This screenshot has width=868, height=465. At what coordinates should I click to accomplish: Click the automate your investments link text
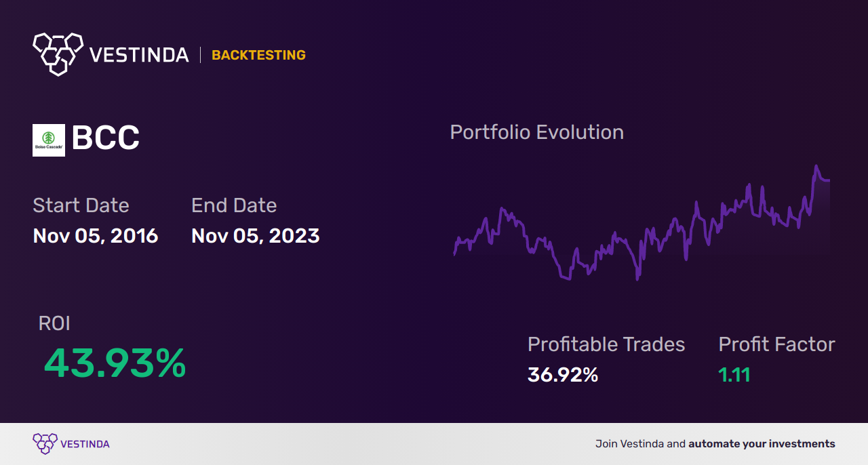[x=762, y=444]
